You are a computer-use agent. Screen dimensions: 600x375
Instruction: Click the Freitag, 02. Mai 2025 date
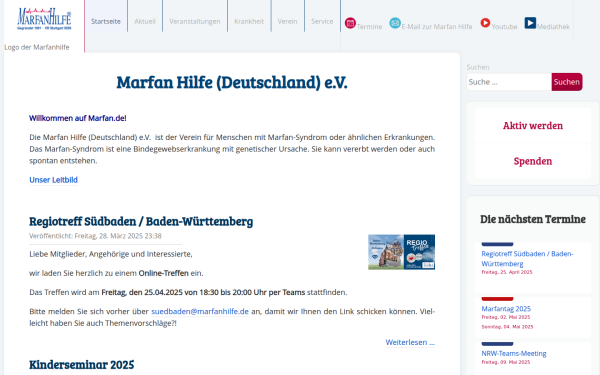pyautogui.click(x=506, y=317)
